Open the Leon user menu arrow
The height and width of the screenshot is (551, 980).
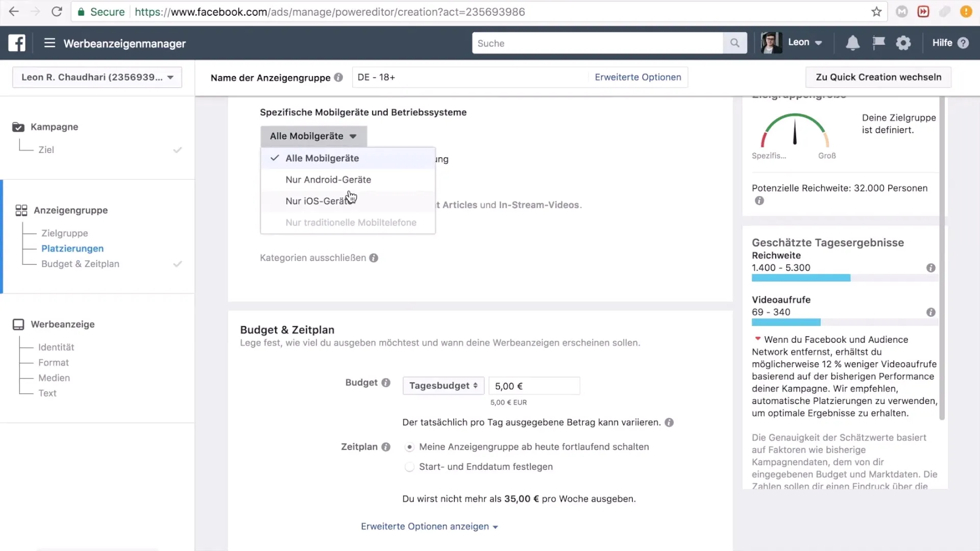818,43
